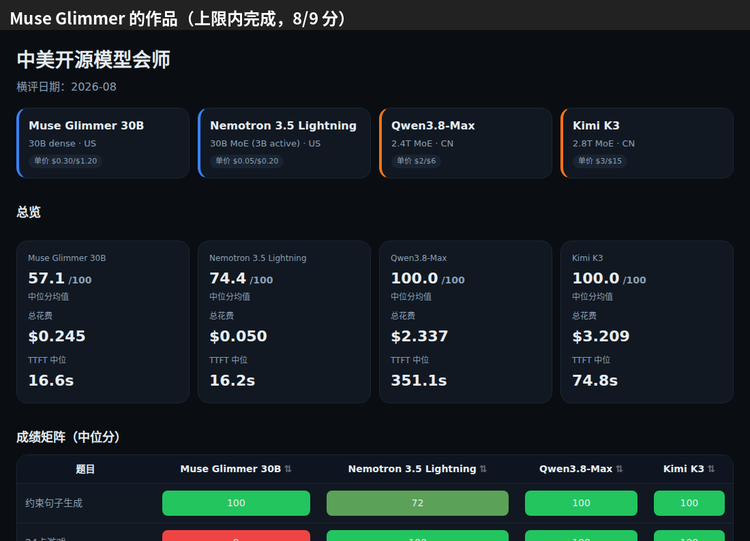Viewport: 750px width, 541px height.
Task: Click the 30B dense · US subtitle
Action: pyautogui.click(x=62, y=144)
